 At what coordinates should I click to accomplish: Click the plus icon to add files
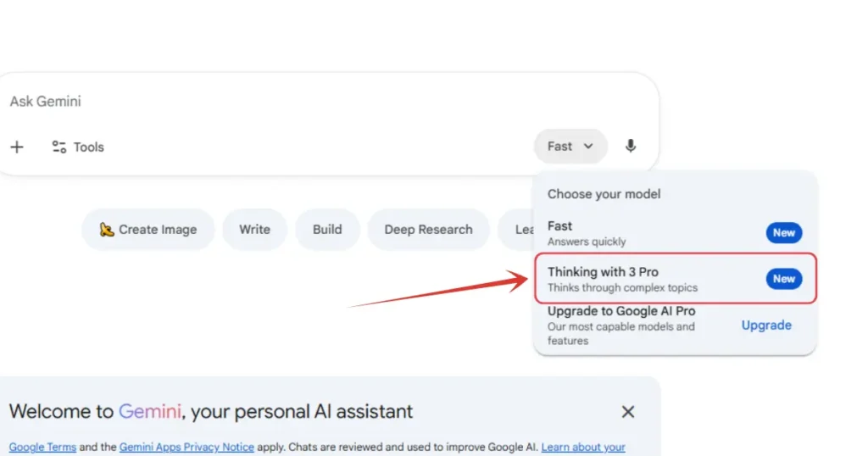(17, 147)
